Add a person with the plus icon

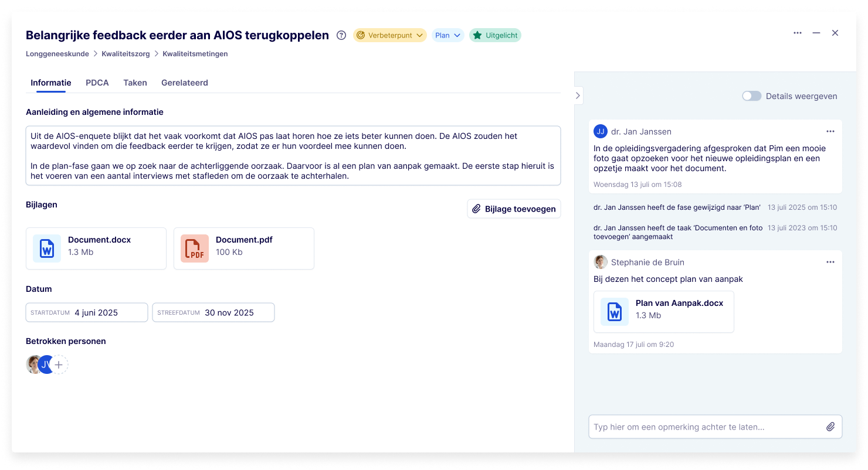point(59,365)
